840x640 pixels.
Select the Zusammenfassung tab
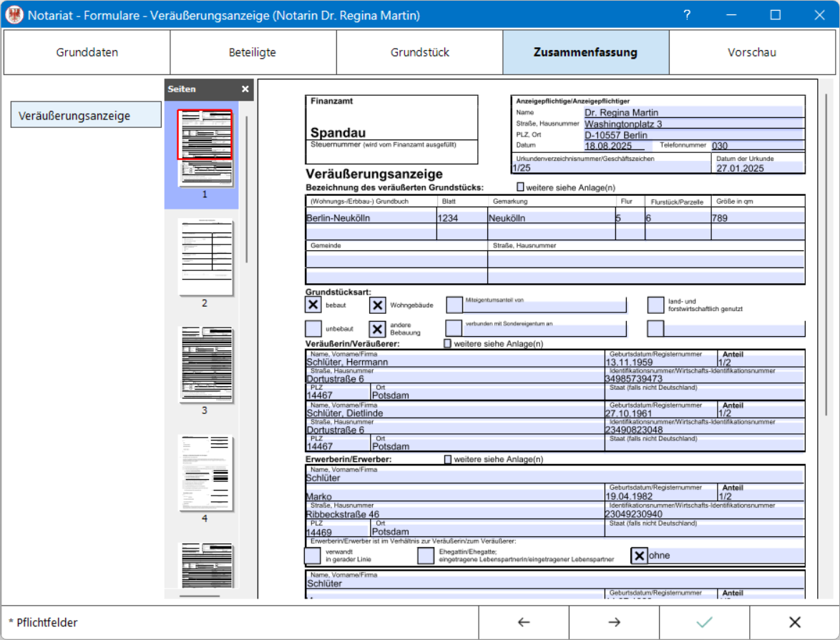tap(585, 52)
